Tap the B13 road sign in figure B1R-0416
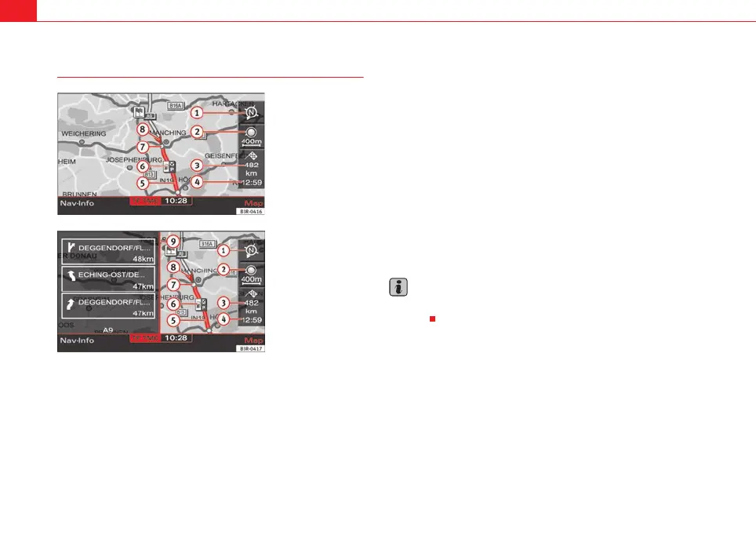 pos(149,174)
